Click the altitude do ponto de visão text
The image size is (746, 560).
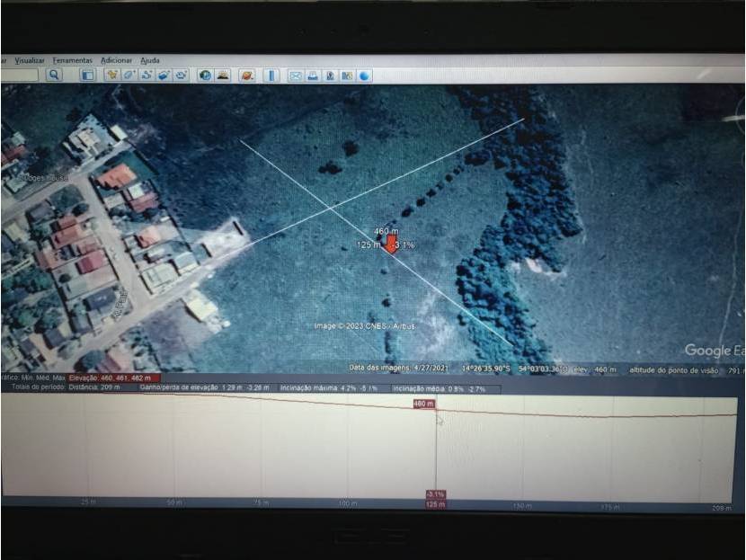(x=674, y=370)
